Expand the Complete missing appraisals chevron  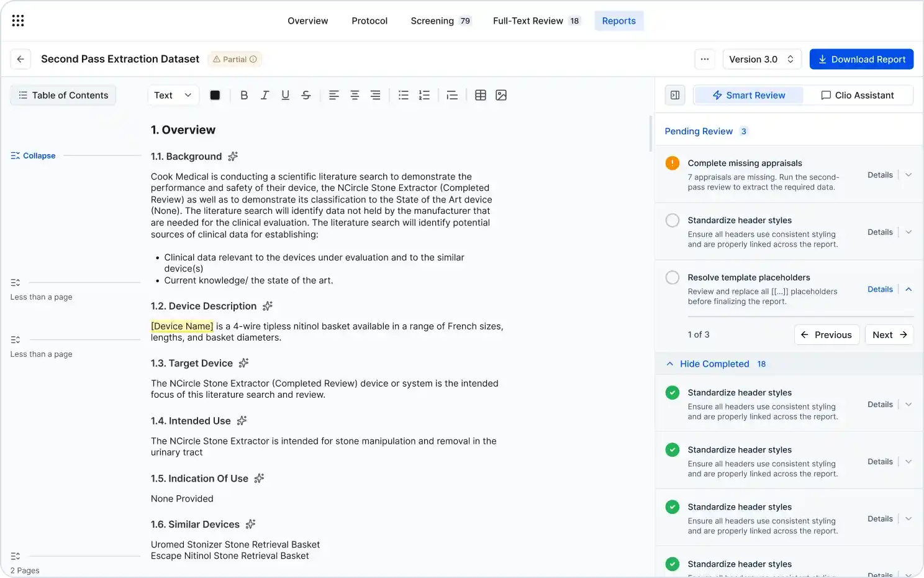(908, 175)
